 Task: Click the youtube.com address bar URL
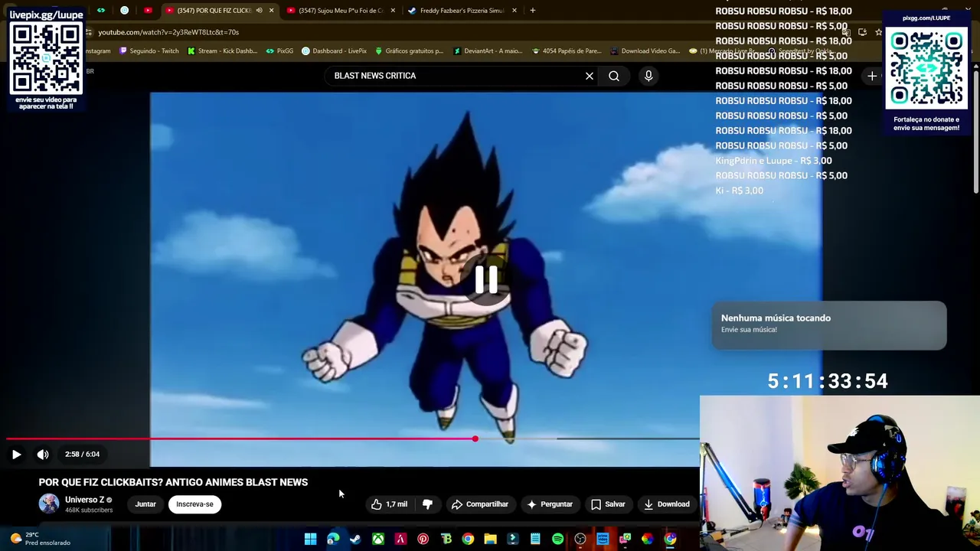(168, 32)
